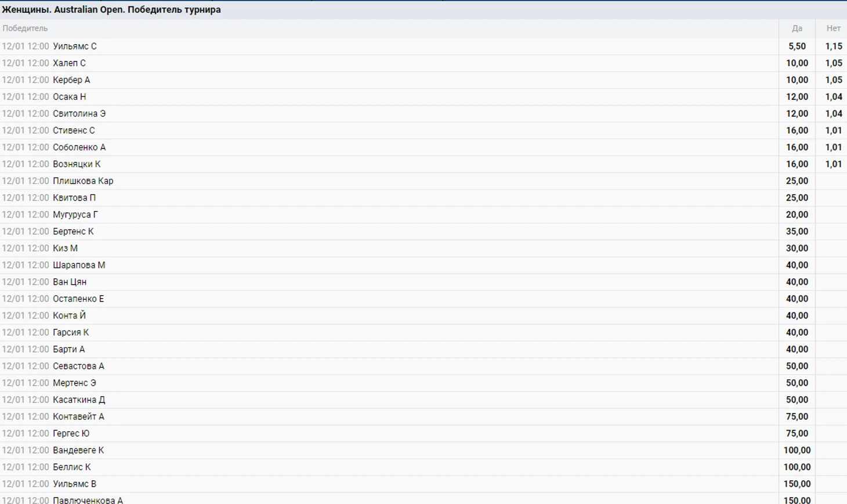Click the 1,01 Нет odds for Возняцки К
847x504 pixels.
coord(834,164)
